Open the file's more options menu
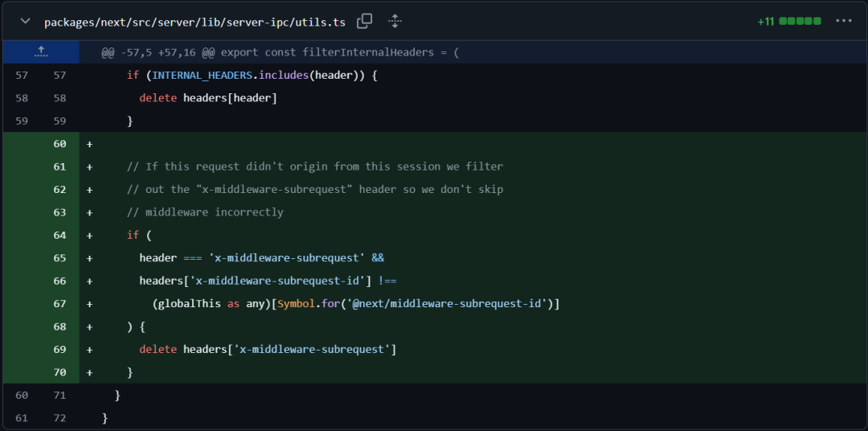Screen dimensions: 868x431 [x=843, y=21]
